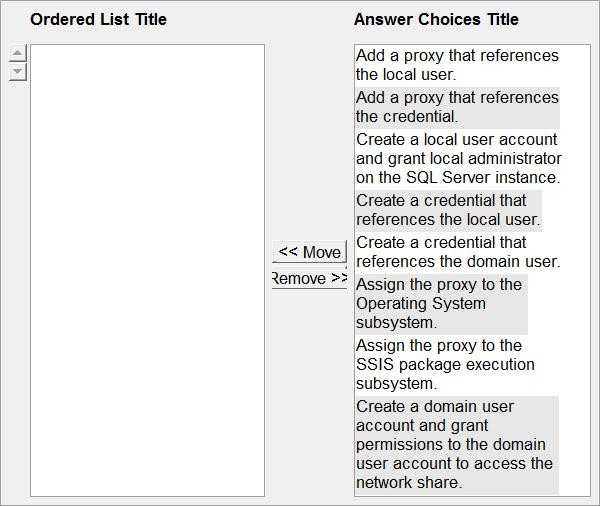Click the Remove >> button
600x506 pixels.
point(309,278)
